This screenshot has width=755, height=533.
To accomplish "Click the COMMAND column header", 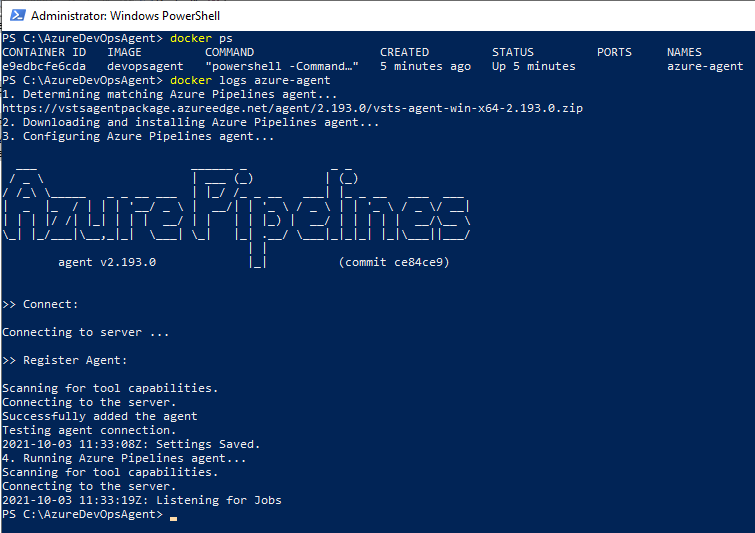I will click(x=229, y=52).
